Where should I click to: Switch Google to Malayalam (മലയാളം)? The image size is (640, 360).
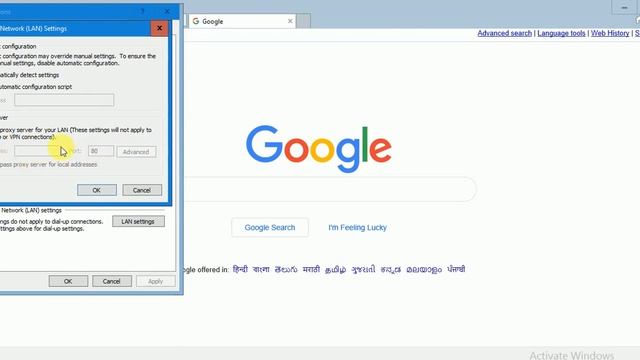tap(424, 270)
